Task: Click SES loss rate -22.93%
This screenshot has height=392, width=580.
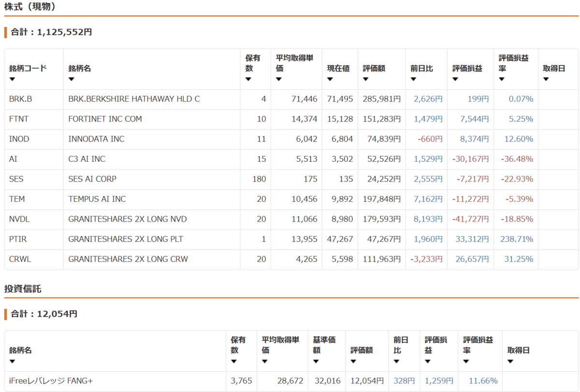Action: 517,179
